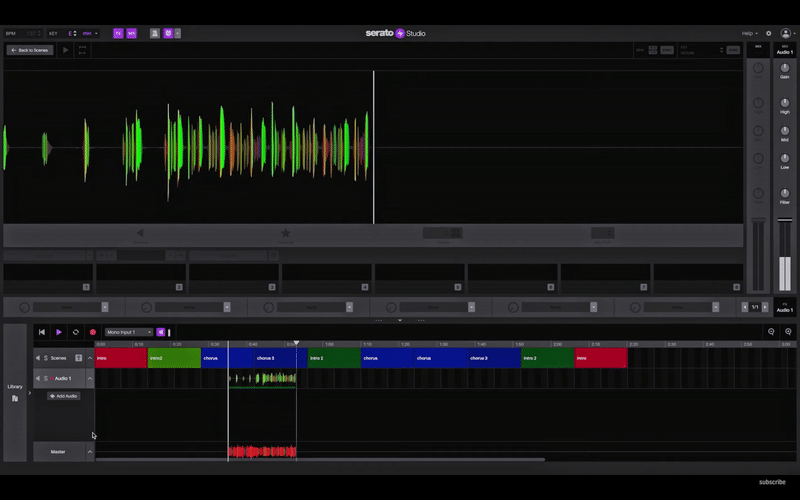
Task: Mute the Audio 1 track speaker icon
Action: [38, 379]
